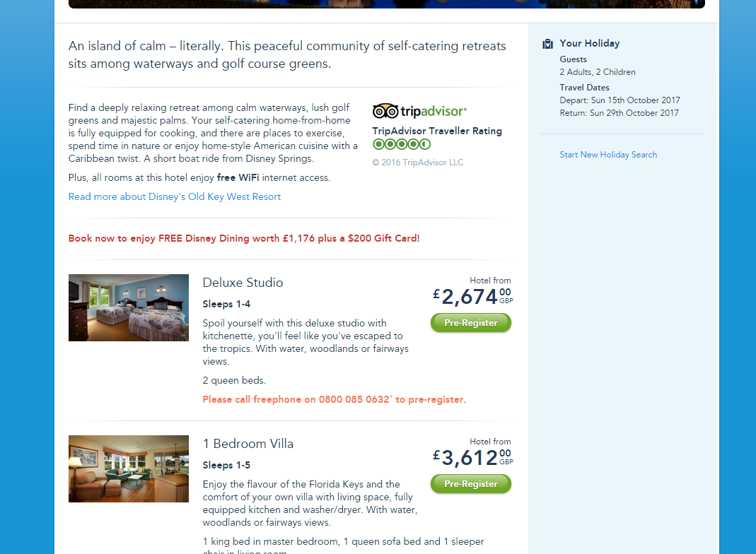The image size is (756, 554).
Task: Click the Deluxe Studio heading
Action: pos(243,282)
